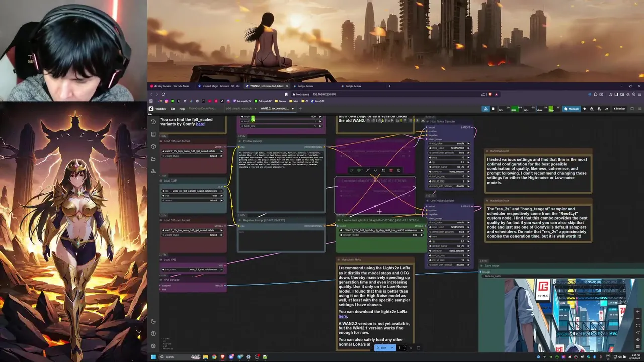Toggle dark mode moon icon
The image size is (644, 362).
tap(153, 321)
